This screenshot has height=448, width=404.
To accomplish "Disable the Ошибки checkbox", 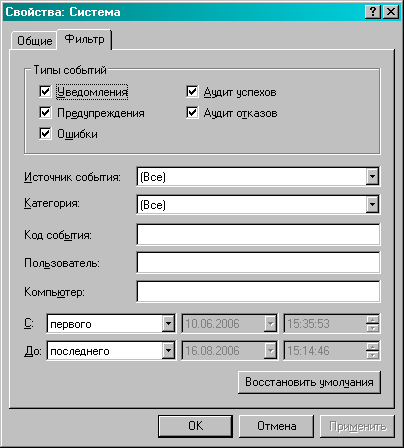I will point(45,133).
